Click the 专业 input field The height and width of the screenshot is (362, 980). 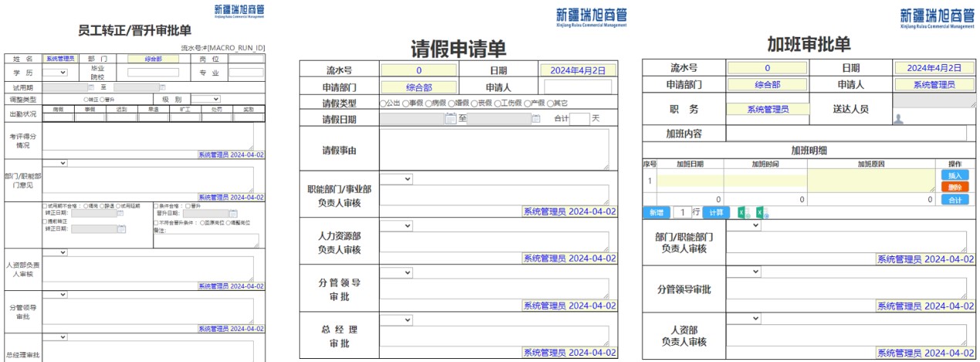(x=246, y=73)
